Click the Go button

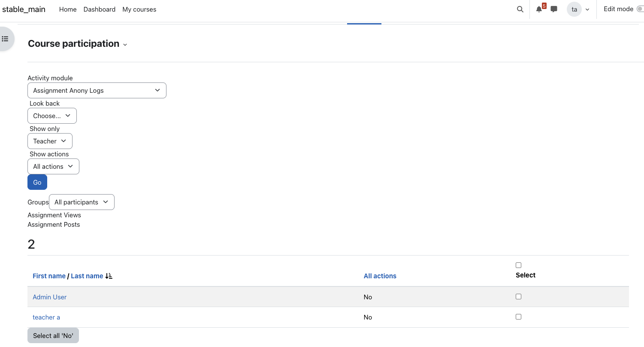click(x=37, y=182)
